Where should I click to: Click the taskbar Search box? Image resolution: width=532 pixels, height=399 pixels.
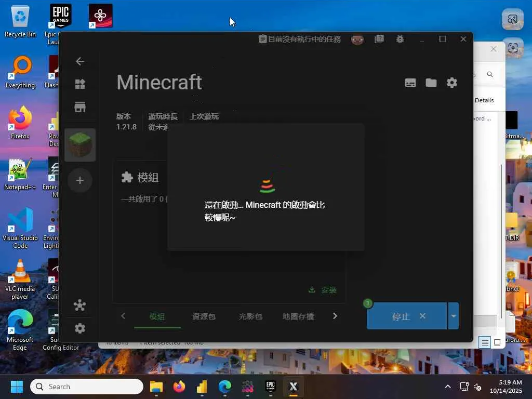(87, 387)
